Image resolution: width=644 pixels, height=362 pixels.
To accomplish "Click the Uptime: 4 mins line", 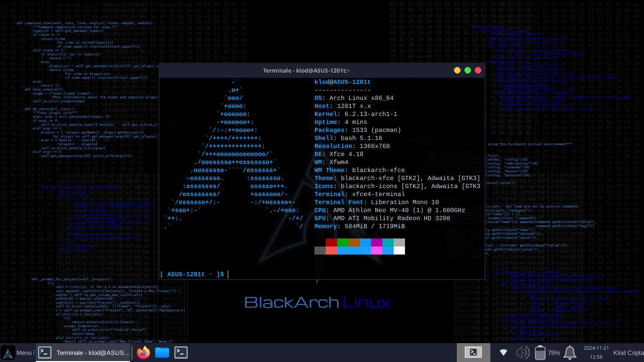I will (x=341, y=122).
